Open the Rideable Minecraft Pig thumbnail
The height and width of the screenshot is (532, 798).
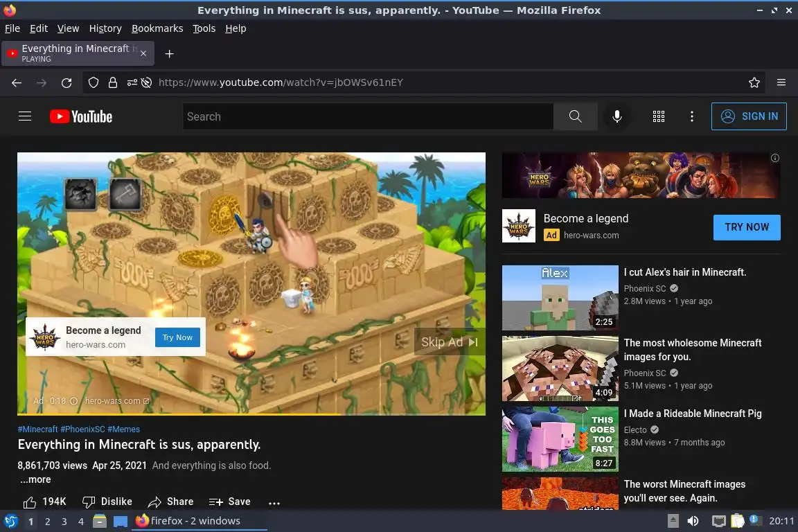(x=560, y=439)
